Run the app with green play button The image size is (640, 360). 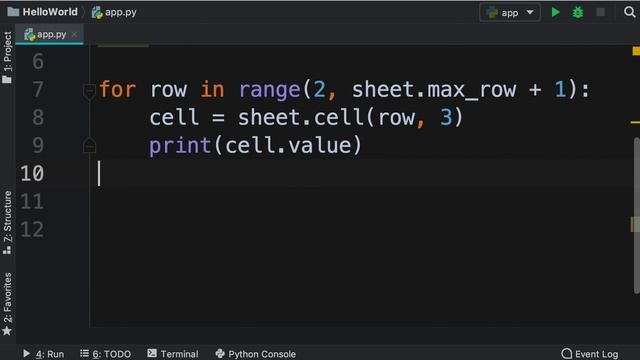pyautogui.click(x=555, y=12)
